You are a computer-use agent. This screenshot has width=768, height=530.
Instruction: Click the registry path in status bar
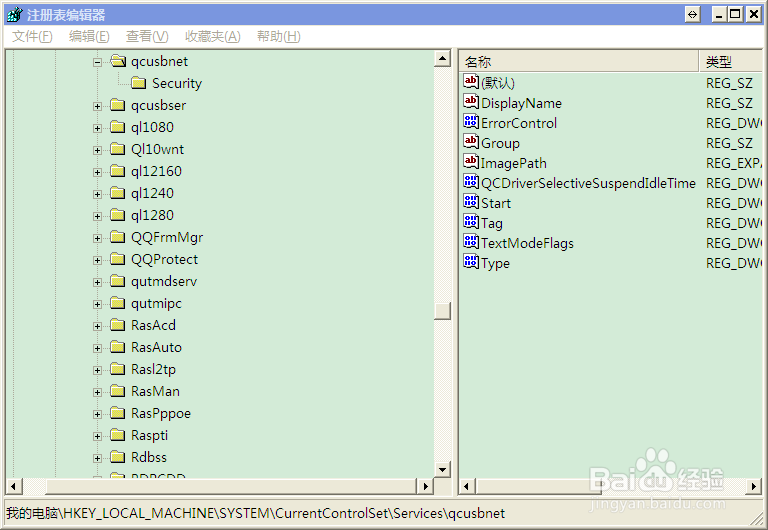pyautogui.click(x=255, y=513)
